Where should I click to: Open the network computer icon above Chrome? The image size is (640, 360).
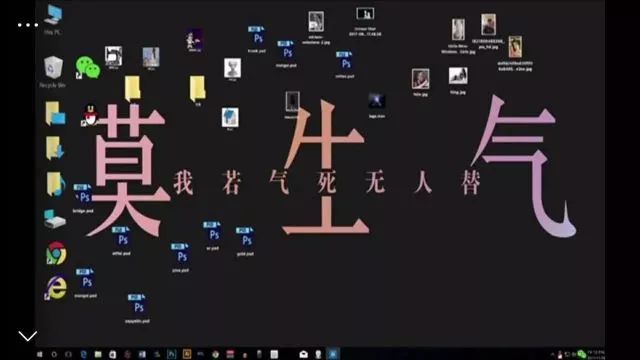tap(55, 219)
